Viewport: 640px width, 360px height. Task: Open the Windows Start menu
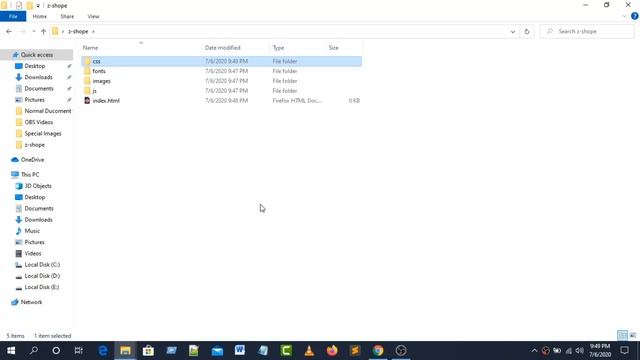(x=11, y=351)
